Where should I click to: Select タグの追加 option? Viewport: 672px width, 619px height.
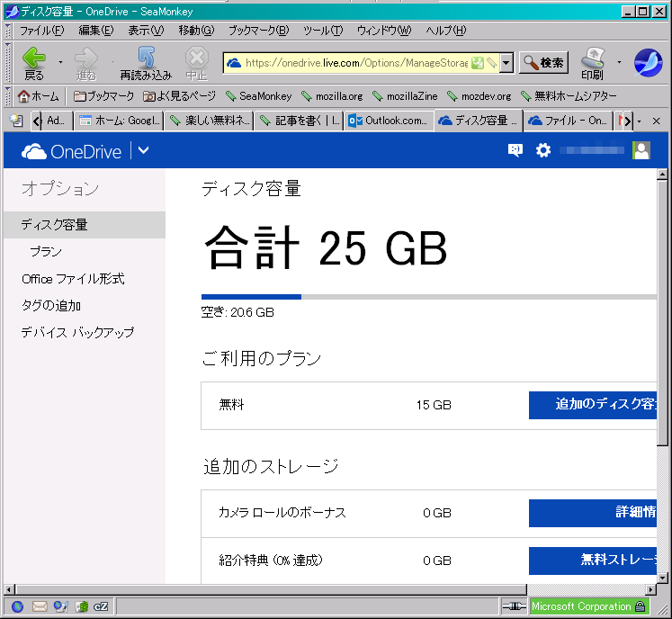click(x=51, y=306)
